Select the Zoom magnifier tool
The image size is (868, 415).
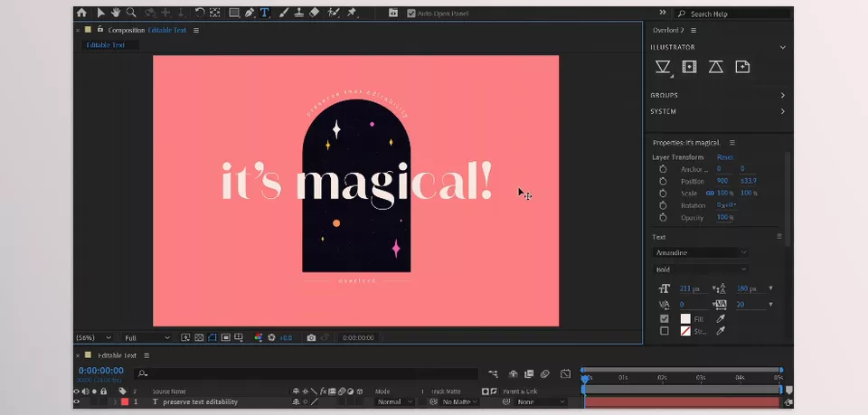pos(131,12)
